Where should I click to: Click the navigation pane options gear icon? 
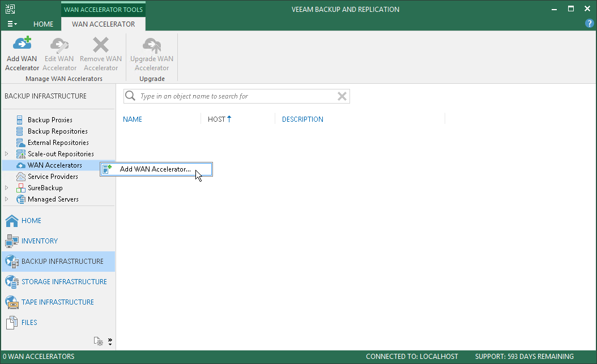pos(99,341)
